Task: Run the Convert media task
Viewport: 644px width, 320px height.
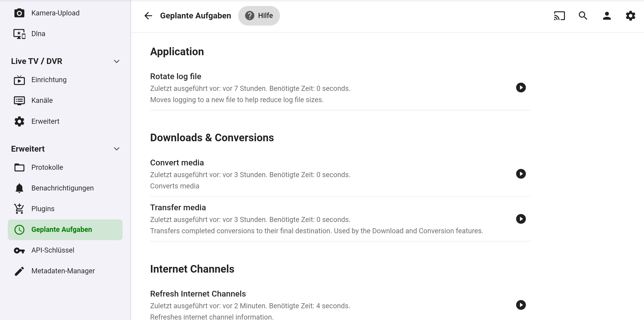Action: click(521, 174)
